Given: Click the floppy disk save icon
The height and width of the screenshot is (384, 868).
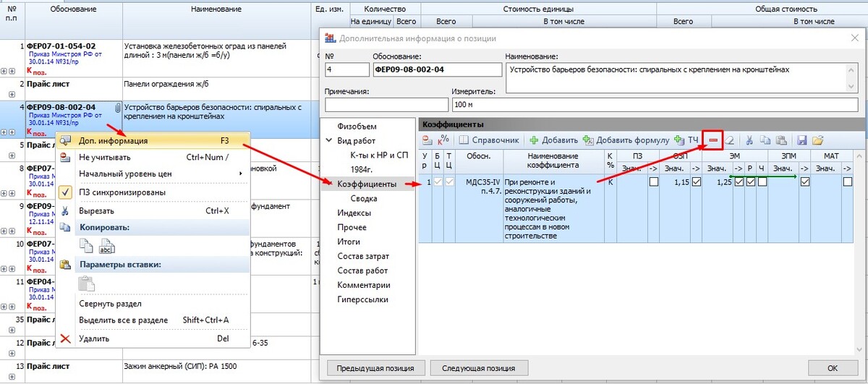Looking at the screenshot, I should (x=801, y=140).
